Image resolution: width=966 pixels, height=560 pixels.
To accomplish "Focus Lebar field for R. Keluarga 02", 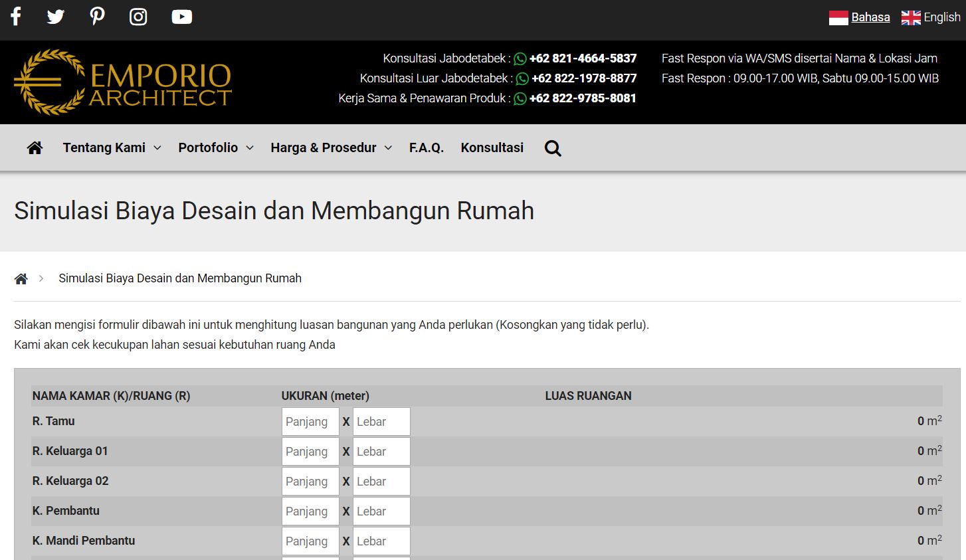I will (x=381, y=482).
